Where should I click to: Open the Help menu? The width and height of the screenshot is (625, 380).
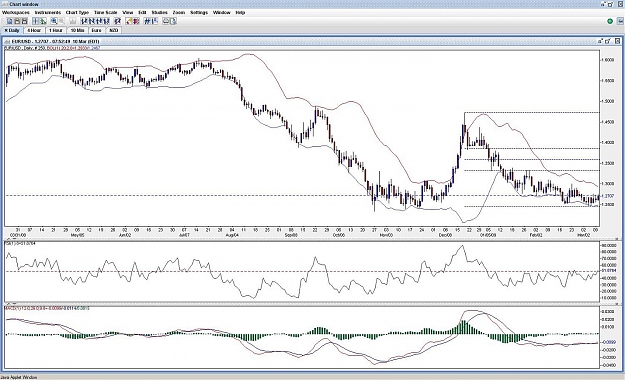[x=240, y=13]
